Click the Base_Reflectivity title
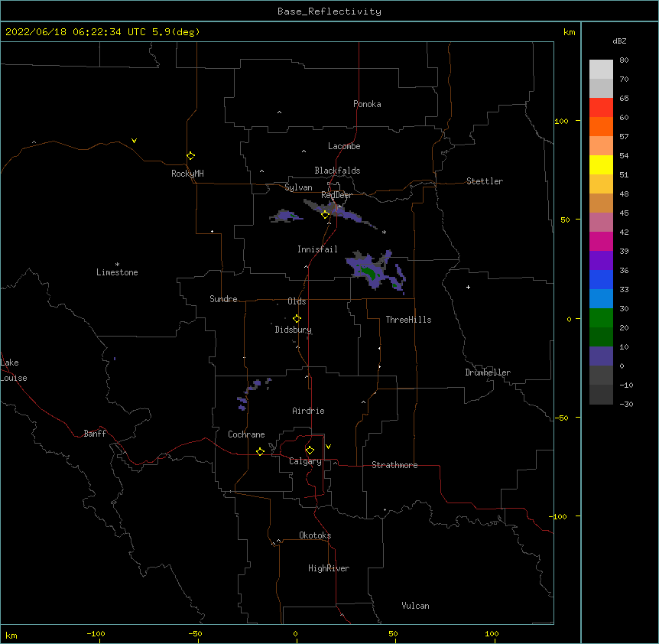 (x=329, y=11)
